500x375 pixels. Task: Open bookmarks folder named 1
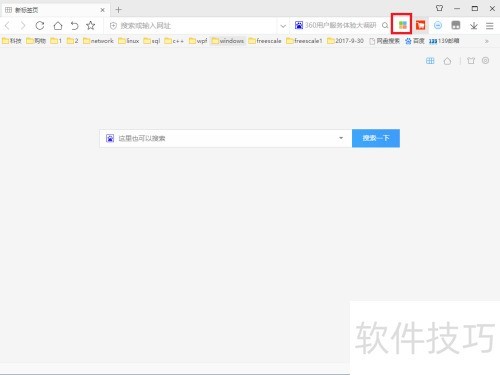tap(56, 41)
